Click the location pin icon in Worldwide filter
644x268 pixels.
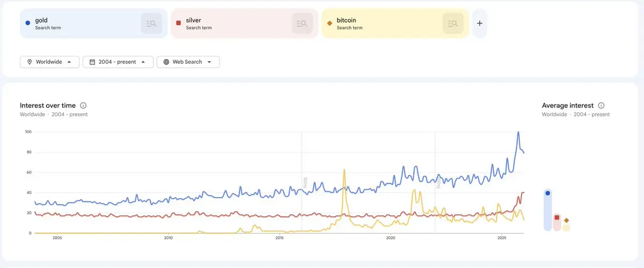point(30,62)
